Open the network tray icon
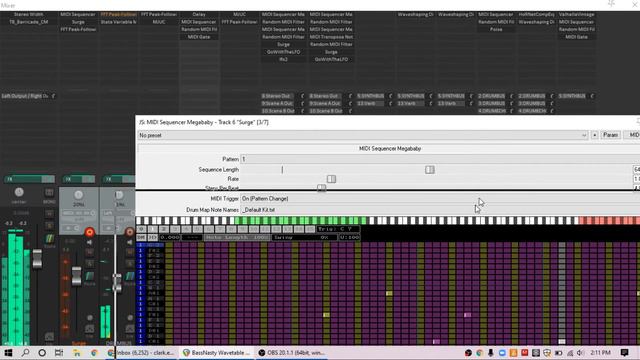The image size is (640, 360). pyautogui.click(x=570, y=353)
